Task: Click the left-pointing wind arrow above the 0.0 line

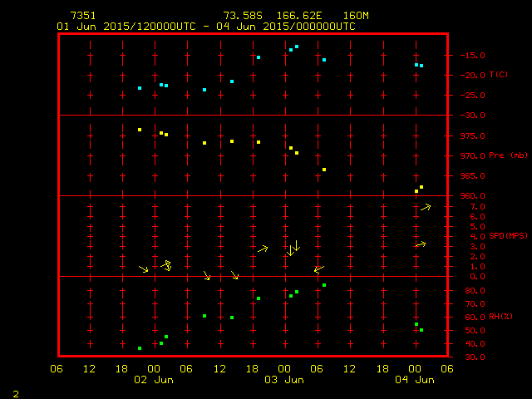Action: point(318,268)
